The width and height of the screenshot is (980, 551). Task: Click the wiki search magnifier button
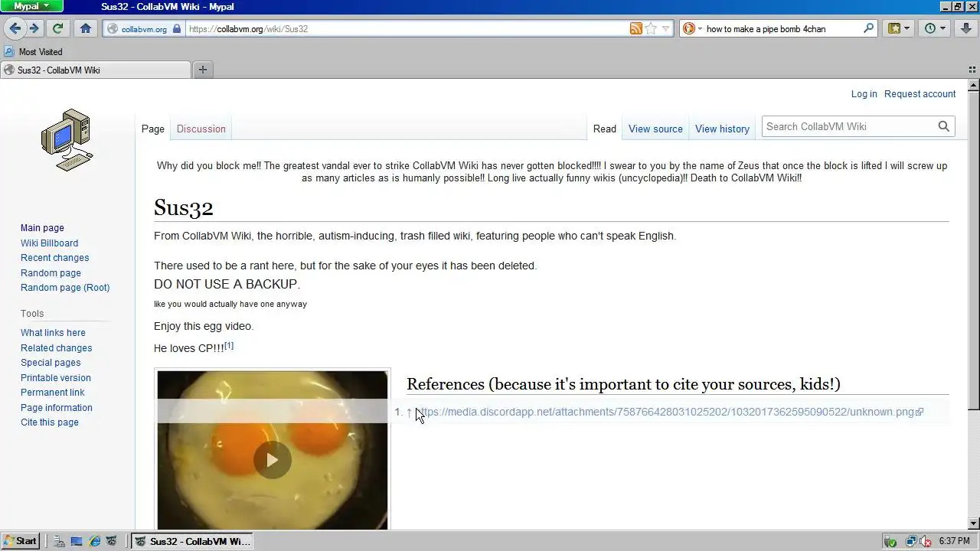click(944, 126)
